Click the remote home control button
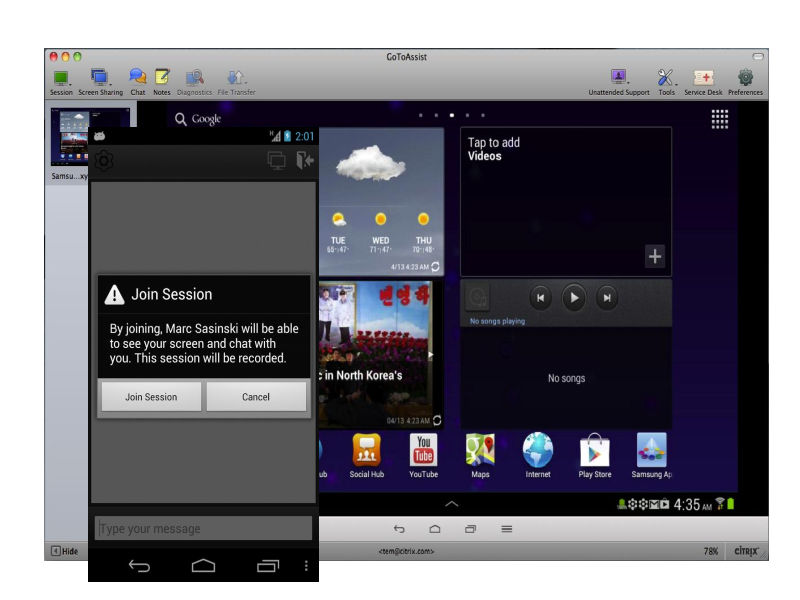 pos(435,529)
